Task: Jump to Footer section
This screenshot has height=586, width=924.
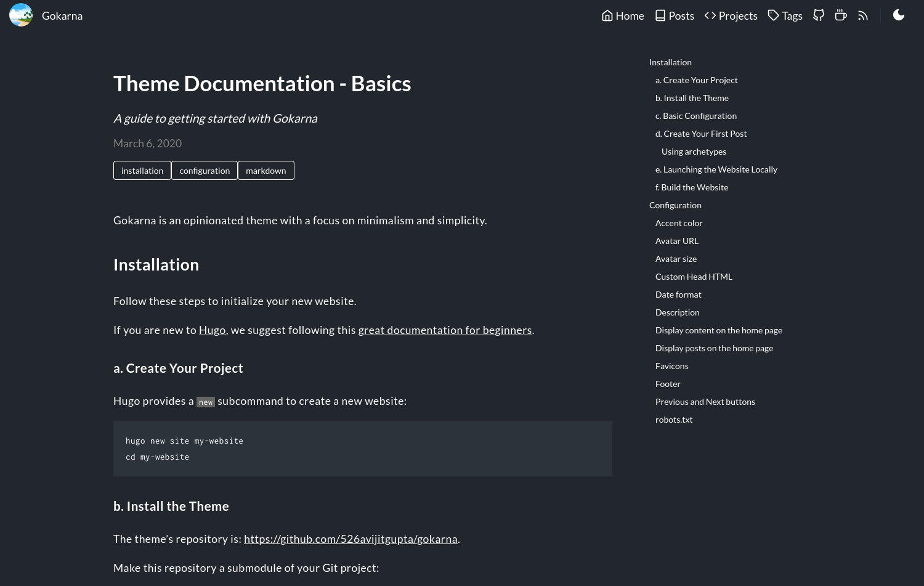Action: (668, 384)
